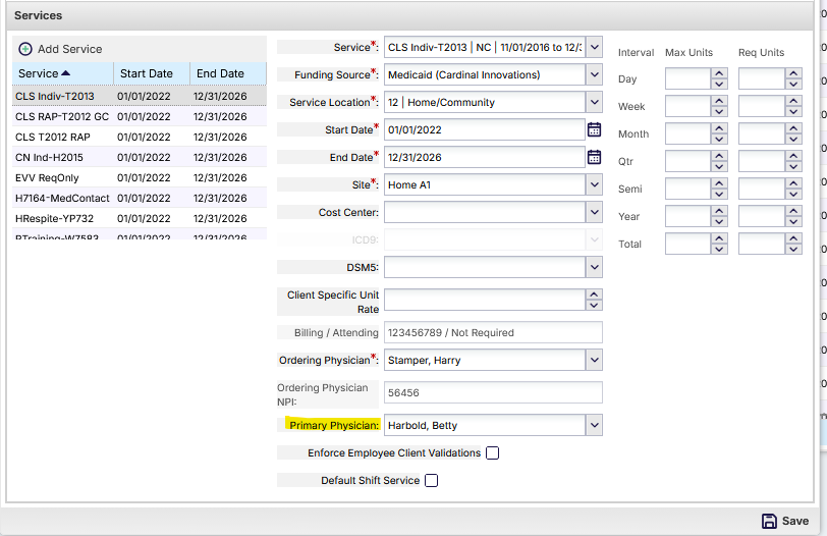Click the Ordering Physician NPI field
This screenshot has width=827, height=536.
pyautogui.click(x=493, y=393)
